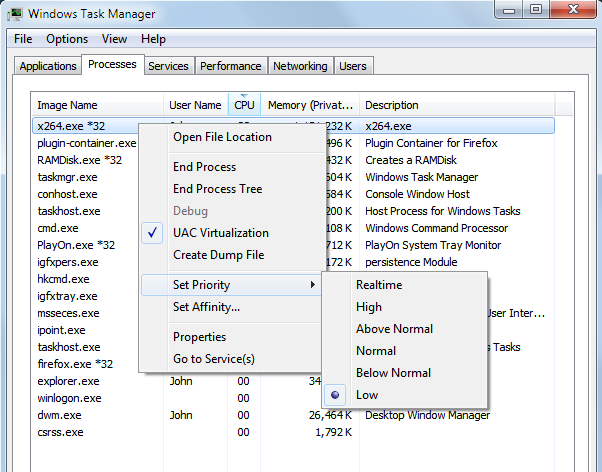The width and height of the screenshot is (602, 472).
Task: Open the File menu
Action: 23,39
